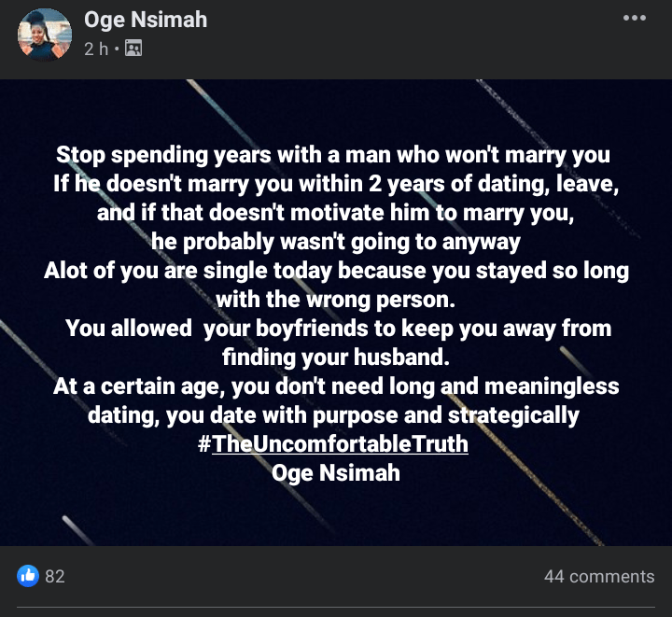Click the line 'At a certain age, you don't need'
The image size is (672, 617).
pyautogui.click(x=336, y=386)
